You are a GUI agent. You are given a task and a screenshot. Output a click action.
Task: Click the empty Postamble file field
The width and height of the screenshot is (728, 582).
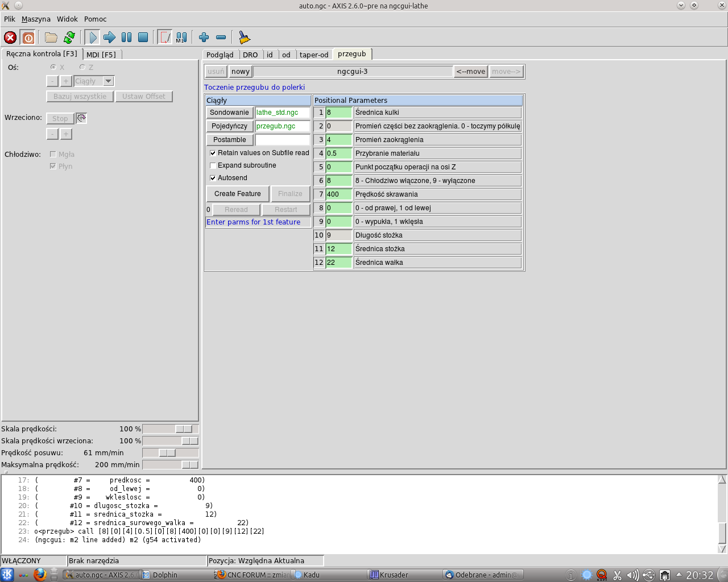point(283,140)
